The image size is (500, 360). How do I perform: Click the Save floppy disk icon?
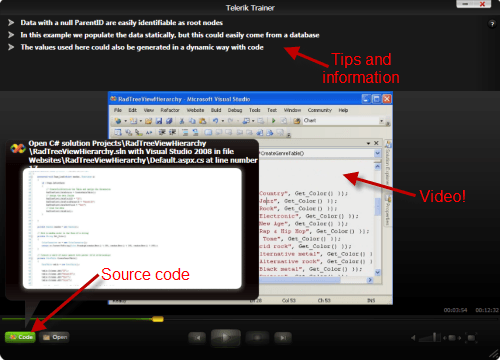159,121
